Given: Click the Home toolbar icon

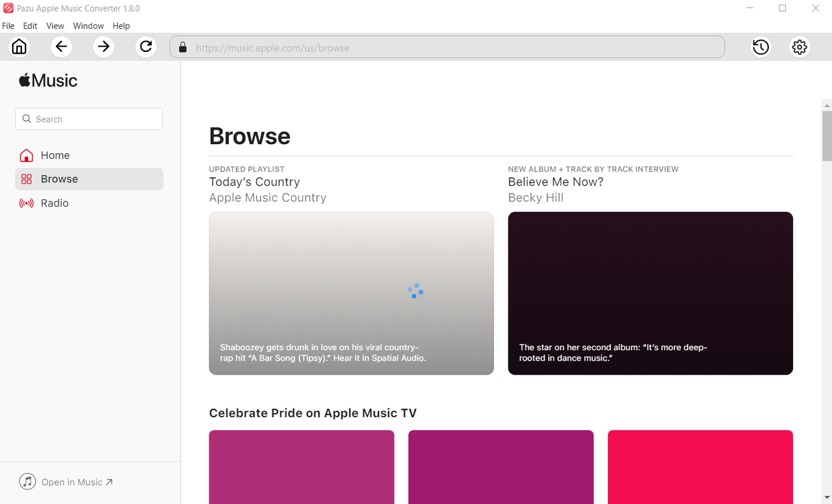Looking at the screenshot, I should click(x=19, y=47).
